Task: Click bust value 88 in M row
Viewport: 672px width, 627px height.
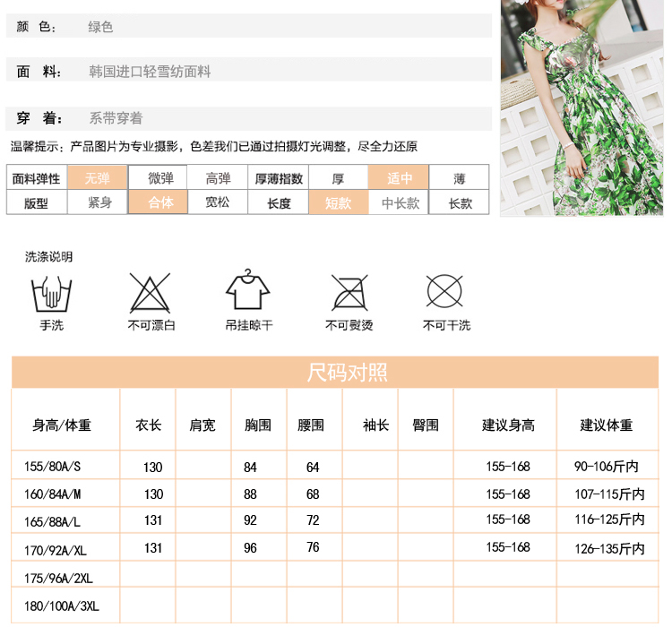Action: coord(250,494)
